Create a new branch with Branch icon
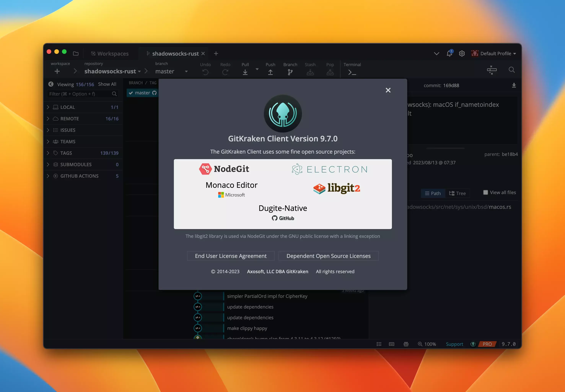 (290, 72)
